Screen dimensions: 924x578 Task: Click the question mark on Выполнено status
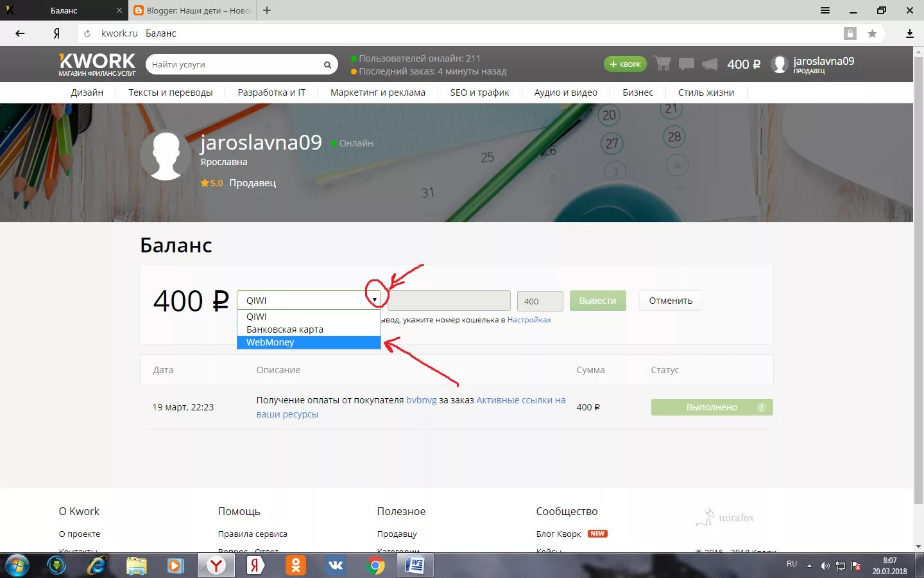click(x=761, y=407)
